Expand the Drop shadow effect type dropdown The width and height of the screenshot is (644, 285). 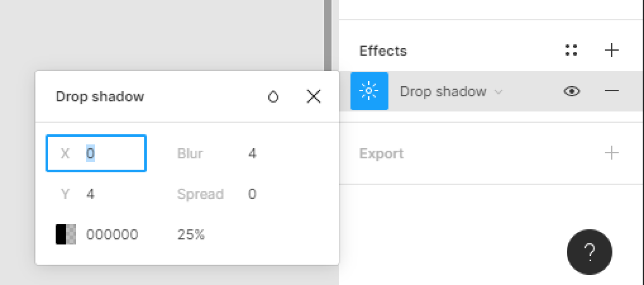click(x=451, y=91)
